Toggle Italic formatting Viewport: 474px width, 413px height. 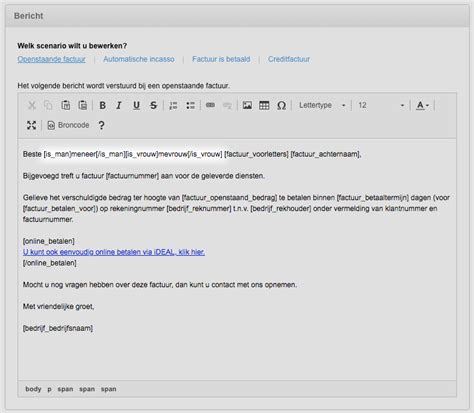click(x=119, y=106)
